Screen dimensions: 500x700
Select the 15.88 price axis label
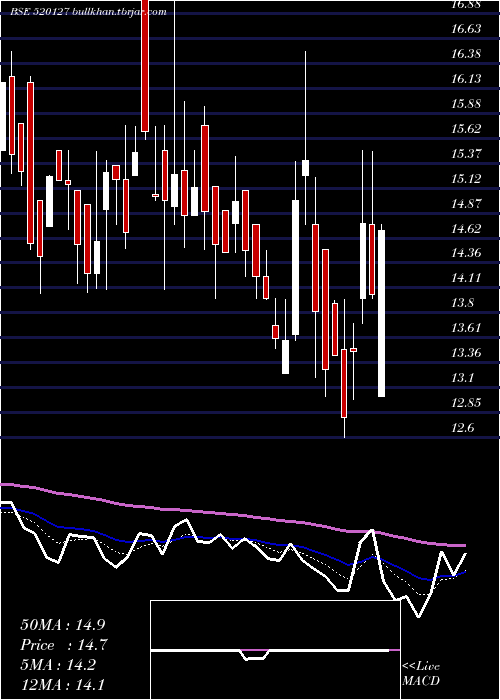coord(466,104)
